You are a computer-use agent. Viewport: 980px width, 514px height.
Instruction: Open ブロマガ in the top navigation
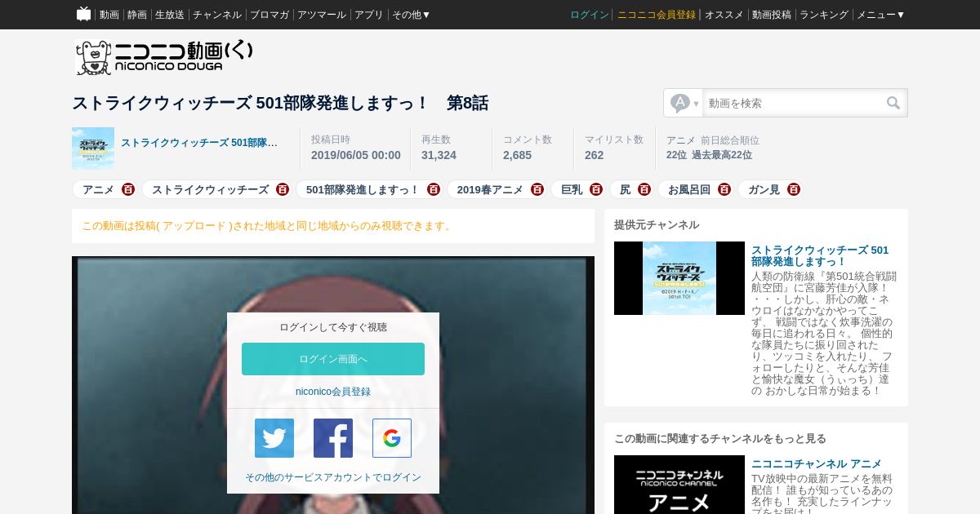pyautogui.click(x=269, y=15)
